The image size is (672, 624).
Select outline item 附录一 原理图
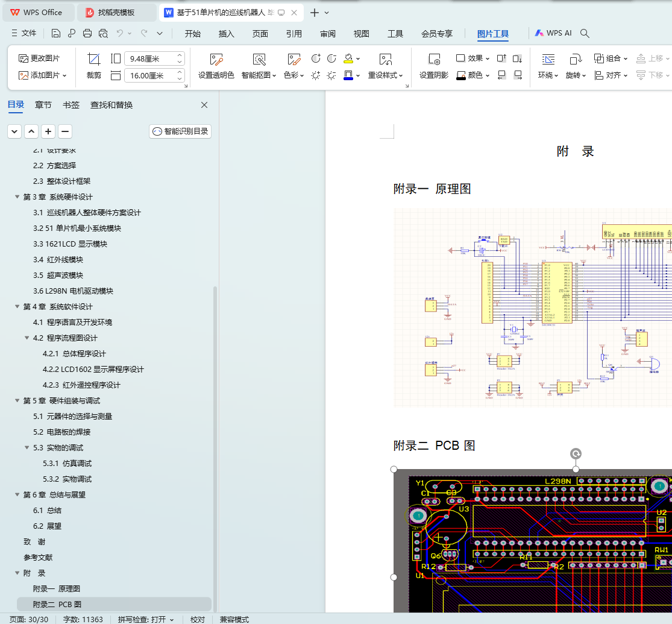point(57,589)
